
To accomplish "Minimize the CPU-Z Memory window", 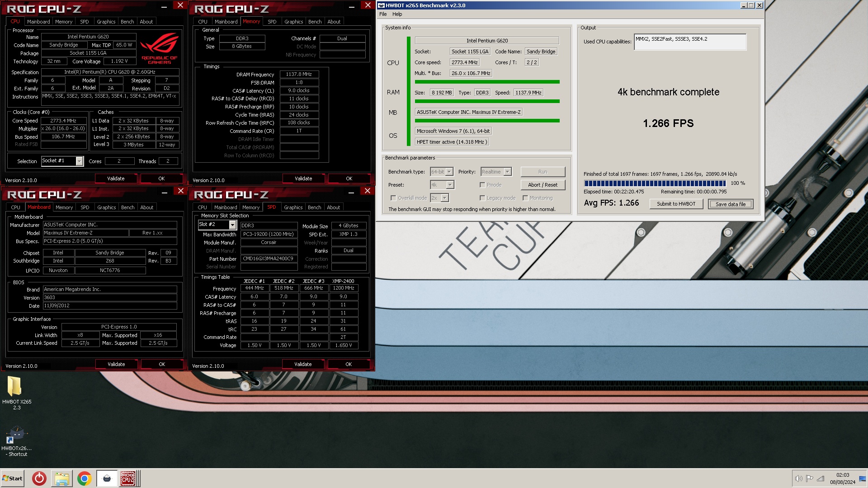I will tap(352, 6).
